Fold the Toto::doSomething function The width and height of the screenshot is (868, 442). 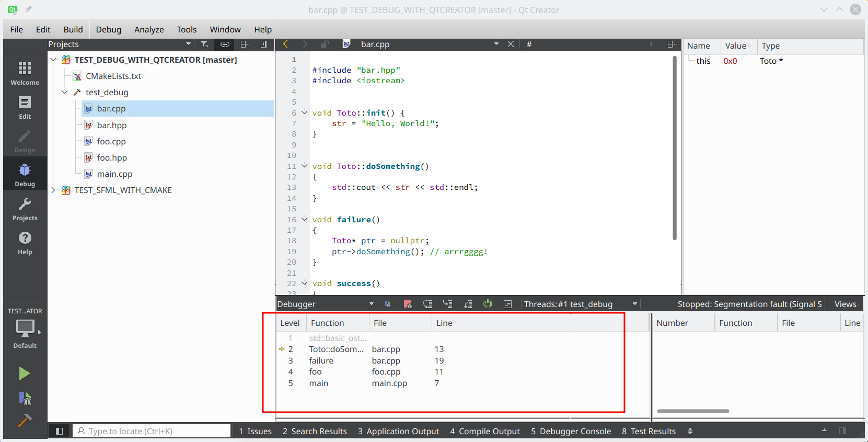[x=304, y=166]
